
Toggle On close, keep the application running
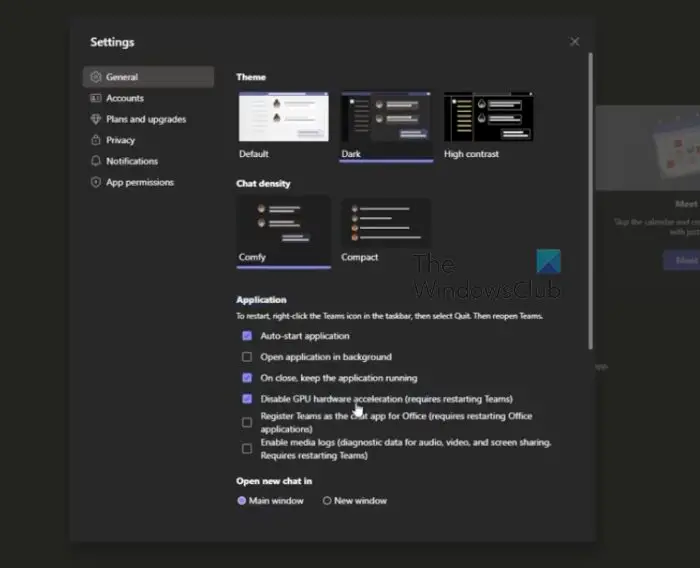(x=247, y=378)
